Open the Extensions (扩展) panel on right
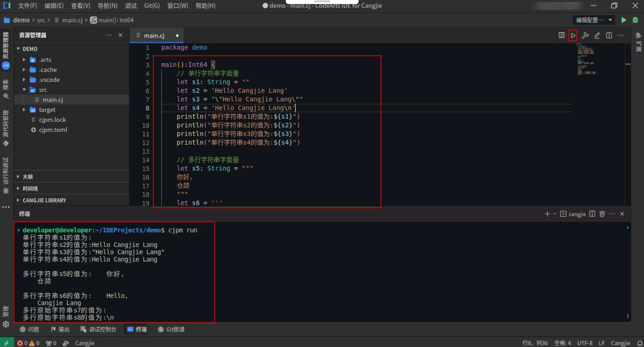Viewport: 644px width, 347px height. tap(638, 41)
